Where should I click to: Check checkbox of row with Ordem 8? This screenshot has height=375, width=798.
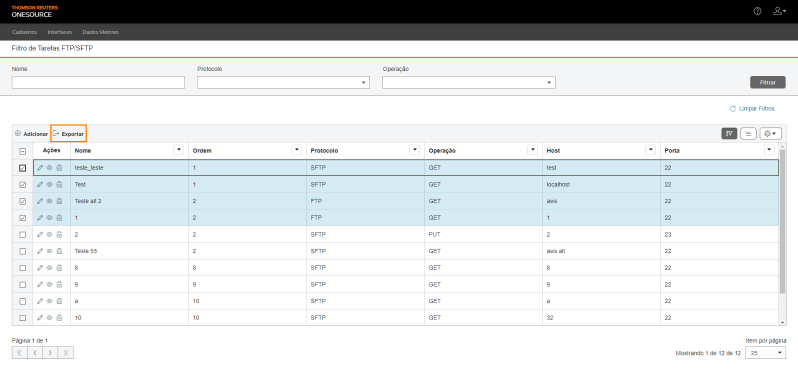click(22, 268)
